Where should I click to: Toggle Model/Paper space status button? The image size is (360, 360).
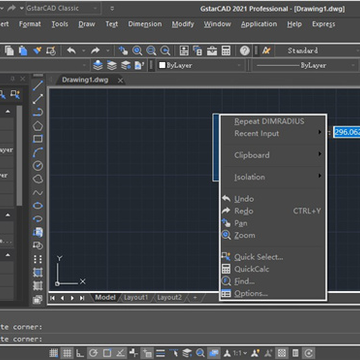[x=214, y=353]
